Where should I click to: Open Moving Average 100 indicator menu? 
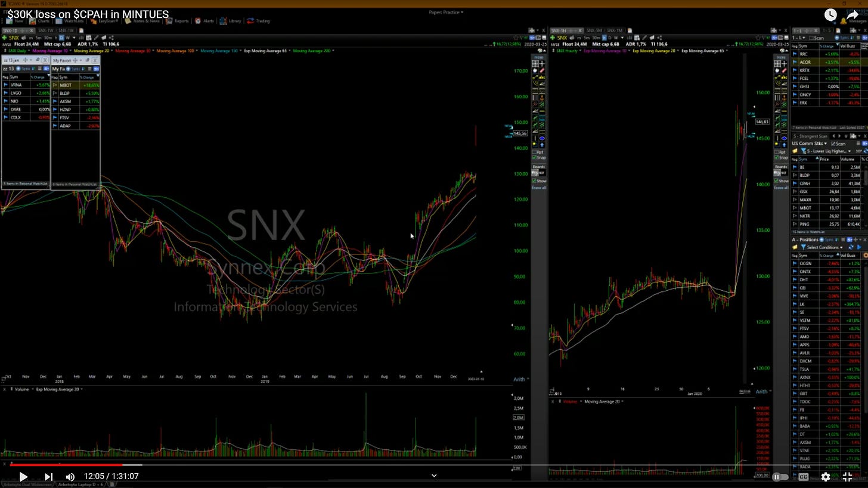coord(177,51)
